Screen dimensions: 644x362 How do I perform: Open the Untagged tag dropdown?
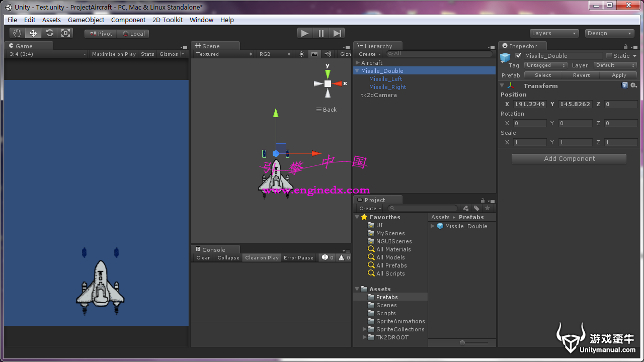[x=545, y=65]
